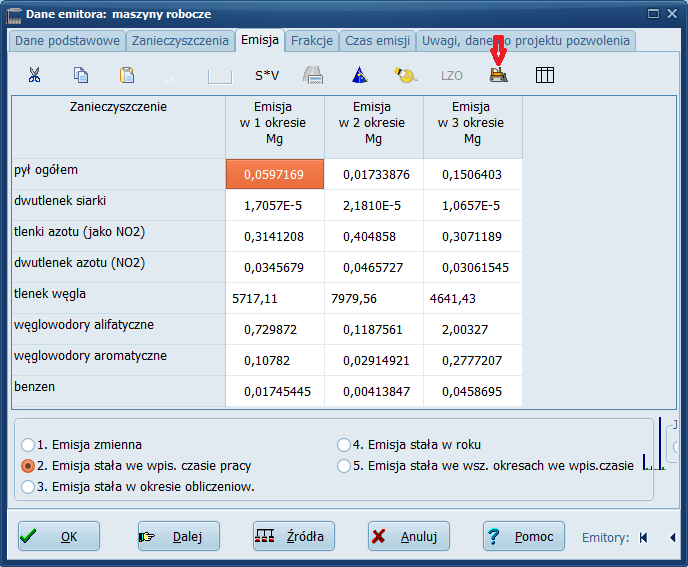Maximize the Dane emitora window
Image resolution: width=688 pixels, height=567 pixels.
[653, 14]
